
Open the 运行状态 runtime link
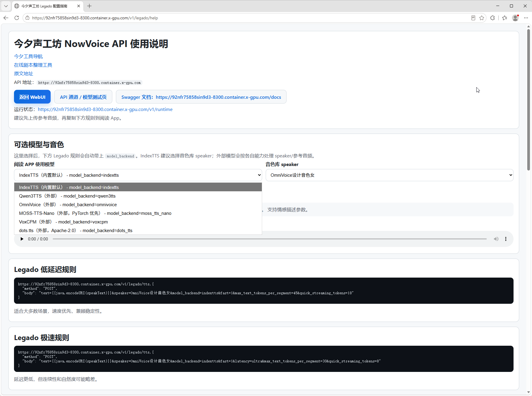(105, 109)
